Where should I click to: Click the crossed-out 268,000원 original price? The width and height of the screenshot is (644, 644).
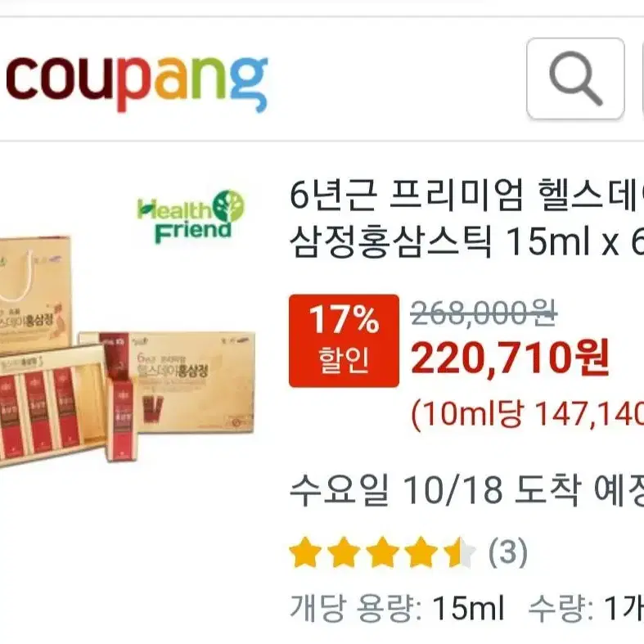(x=484, y=313)
